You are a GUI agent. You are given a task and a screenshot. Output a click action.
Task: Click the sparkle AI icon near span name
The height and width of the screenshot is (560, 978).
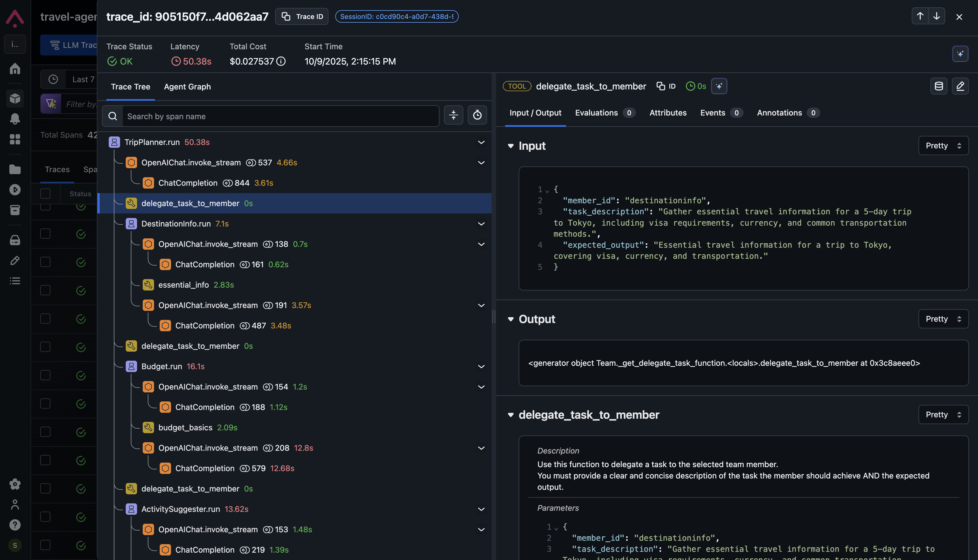(x=719, y=86)
